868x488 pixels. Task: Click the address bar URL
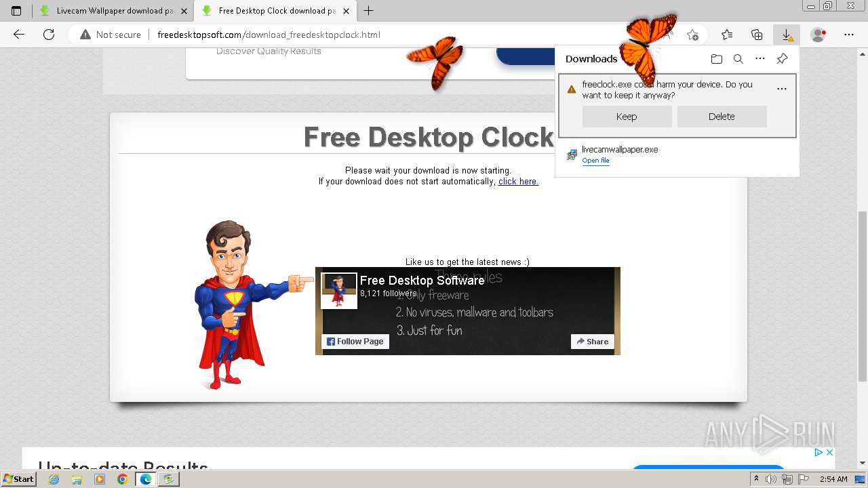[x=269, y=35]
